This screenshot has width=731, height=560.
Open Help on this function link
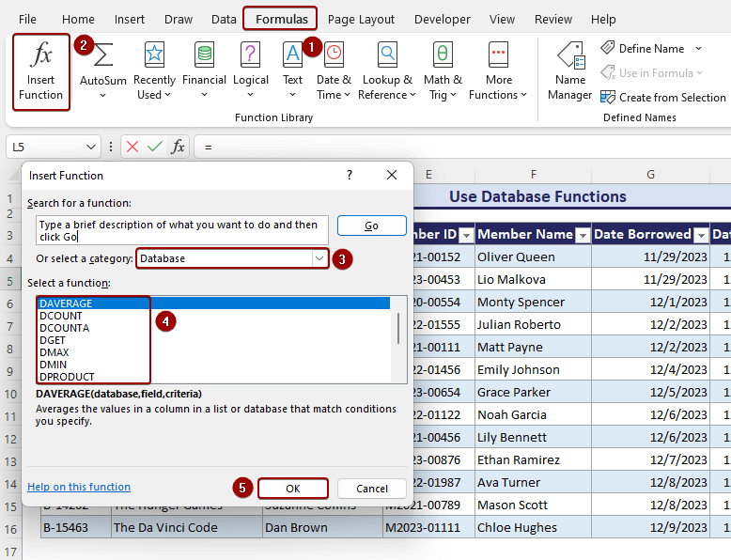pyautogui.click(x=79, y=487)
